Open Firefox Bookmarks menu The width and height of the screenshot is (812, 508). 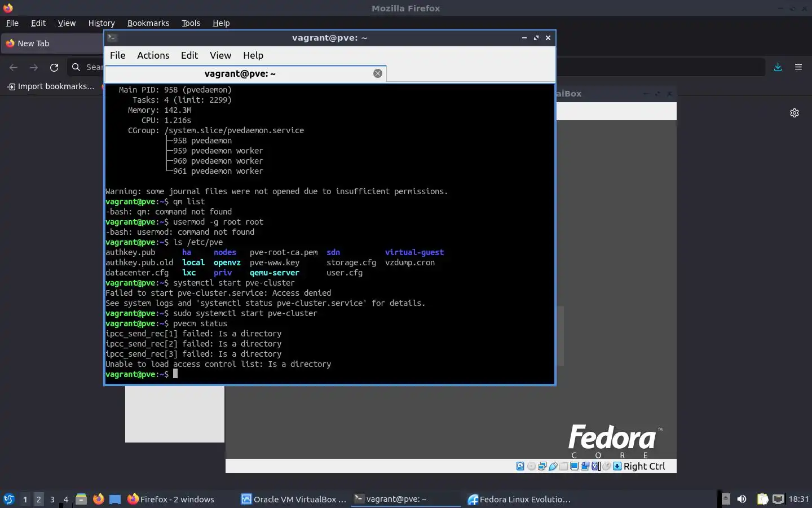point(148,23)
